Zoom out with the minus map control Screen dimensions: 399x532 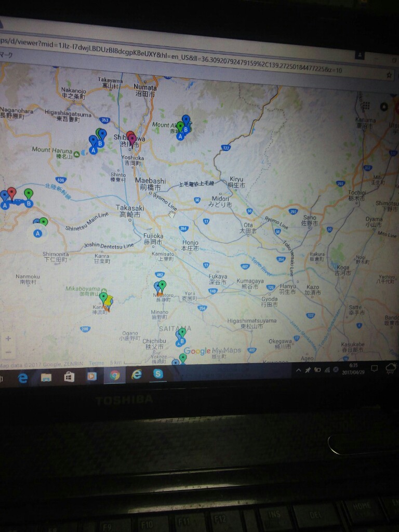point(8,352)
